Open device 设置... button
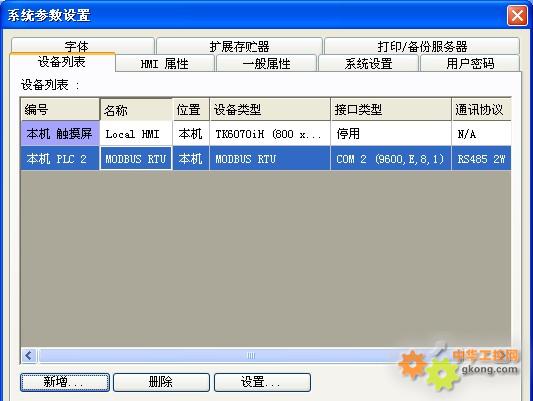533x401 pixels. click(x=262, y=382)
